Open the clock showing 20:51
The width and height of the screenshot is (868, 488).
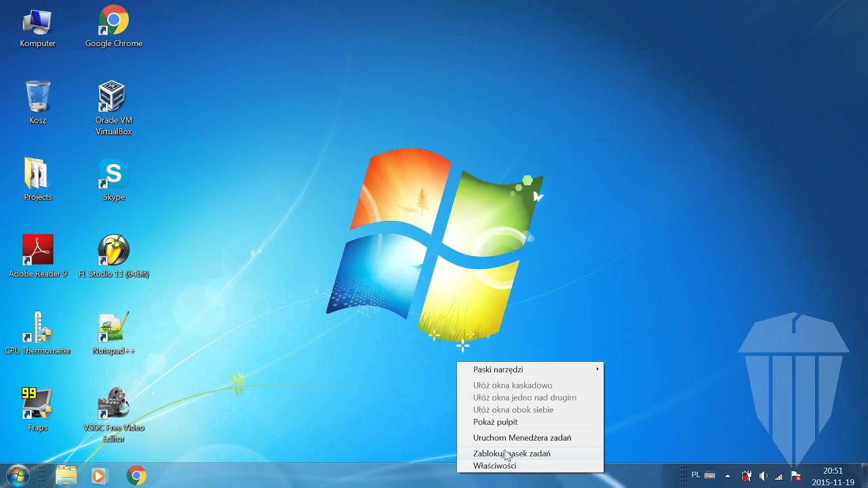(x=833, y=476)
